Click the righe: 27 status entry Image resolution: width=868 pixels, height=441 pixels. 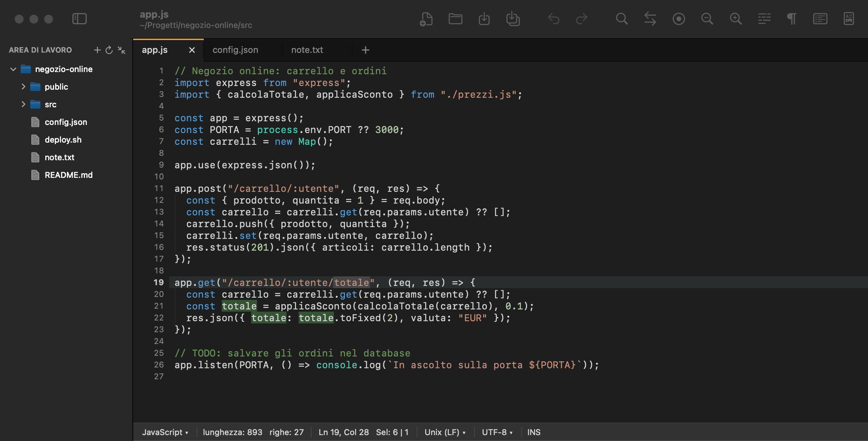click(287, 432)
